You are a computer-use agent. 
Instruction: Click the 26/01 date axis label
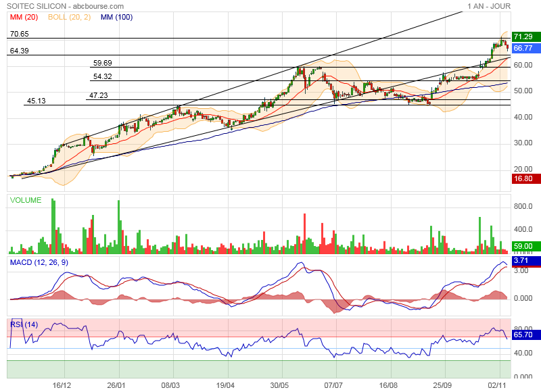pos(116,385)
